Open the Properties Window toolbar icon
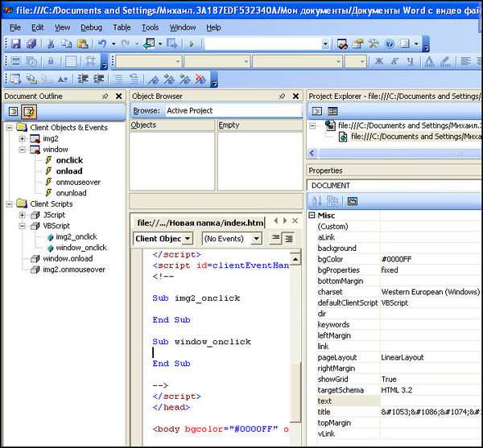483x448 pixels. coord(357,44)
